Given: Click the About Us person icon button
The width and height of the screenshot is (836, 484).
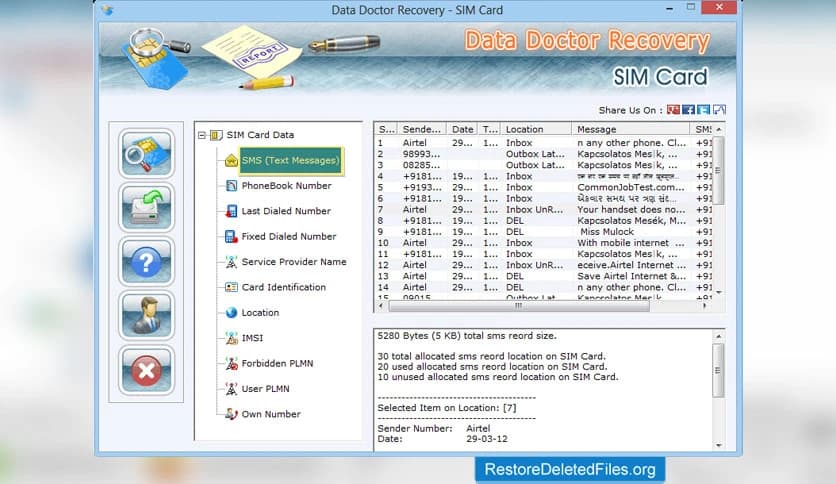Looking at the screenshot, I should click(x=146, y=316).
